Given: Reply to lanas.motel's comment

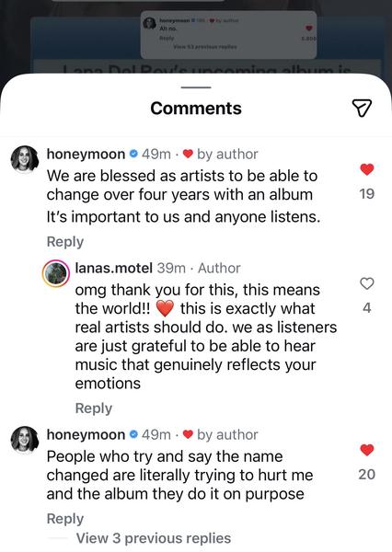Looking at the screenshot, I should coord(94,408).
